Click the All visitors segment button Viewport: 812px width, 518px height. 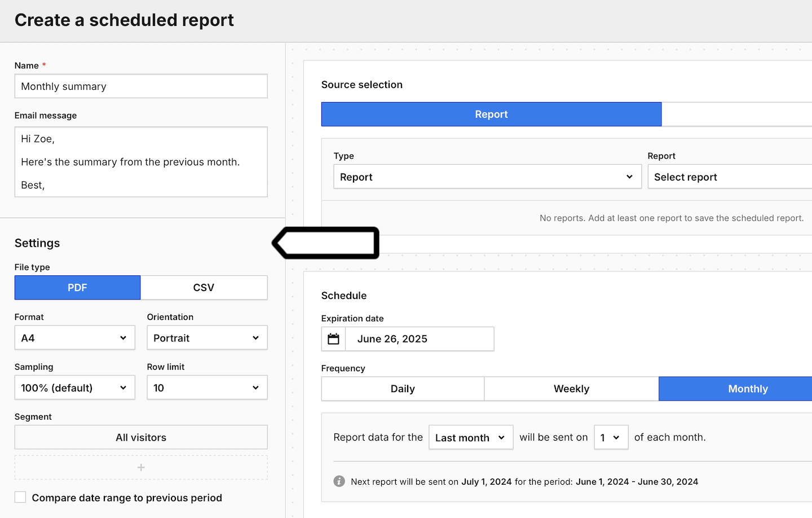pos(141,437)
